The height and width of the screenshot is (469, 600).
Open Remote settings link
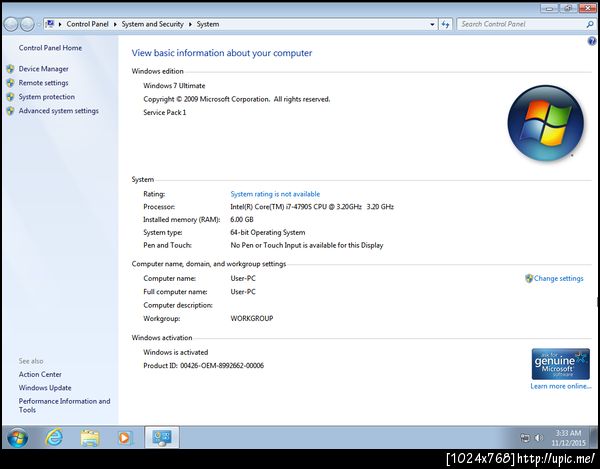click(x=43, y=83)
